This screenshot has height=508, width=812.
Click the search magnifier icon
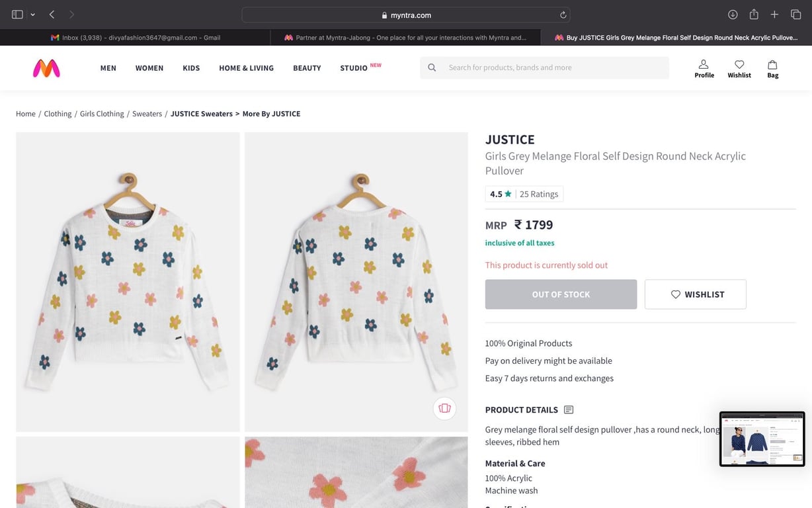pos(432,67)
